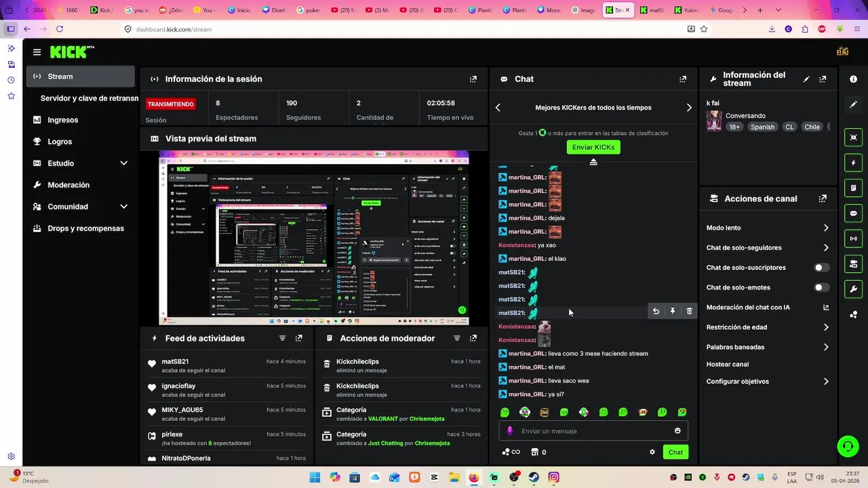This screenshot has width=868, height=488.
Task: Open Restricción de edad options
Action: pos(768,327)
